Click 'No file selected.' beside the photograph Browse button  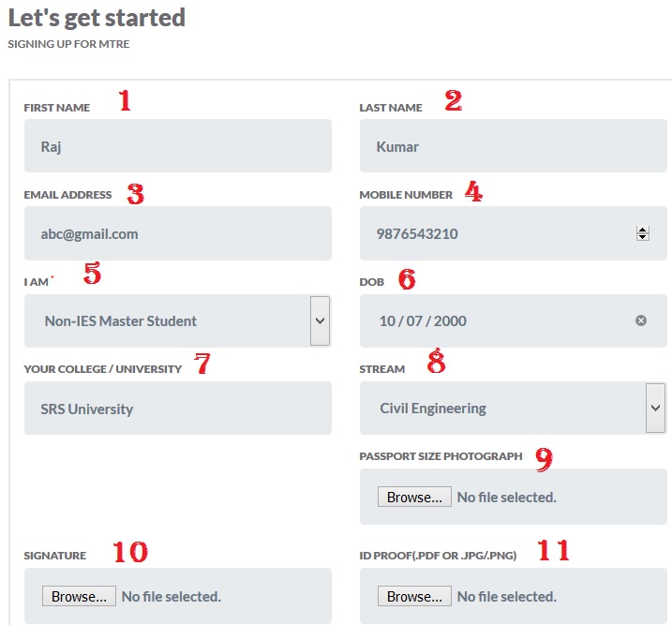tap(507, 497)
